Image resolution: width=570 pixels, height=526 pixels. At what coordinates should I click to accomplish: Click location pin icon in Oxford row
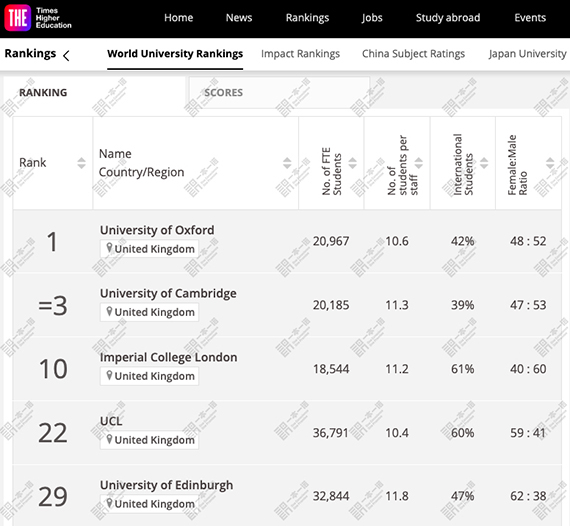tap(109, 248)
